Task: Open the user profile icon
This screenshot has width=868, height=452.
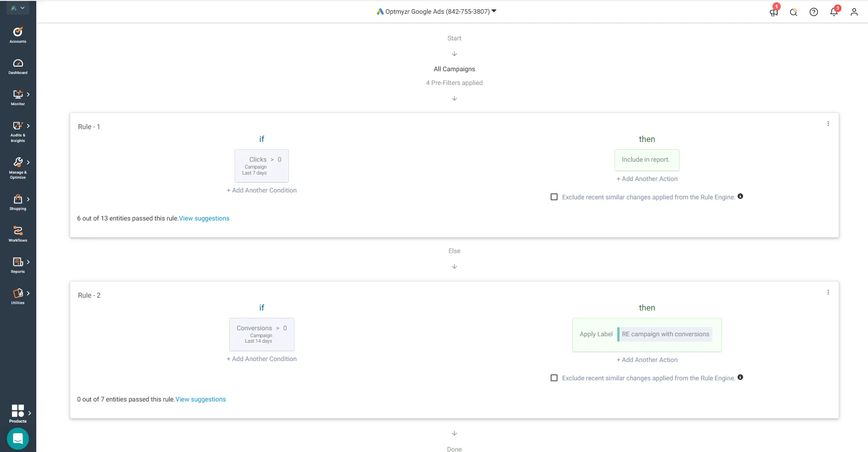Action: [x=854, y=12]
